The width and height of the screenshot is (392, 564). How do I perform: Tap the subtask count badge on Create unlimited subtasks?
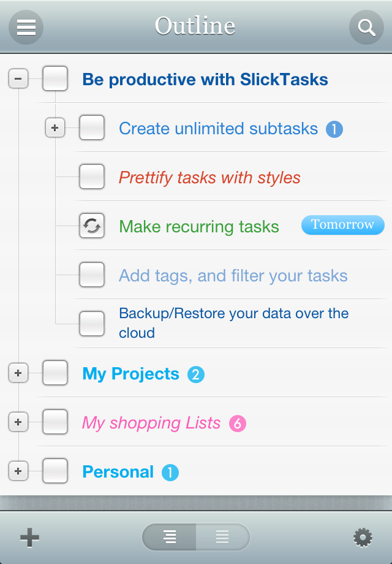point(334,129)
